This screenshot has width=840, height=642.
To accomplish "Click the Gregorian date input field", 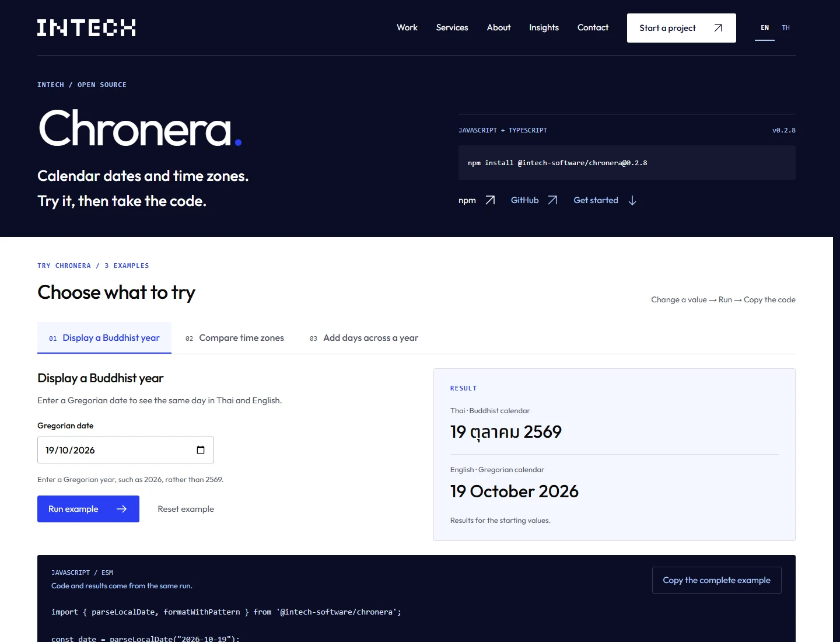I will point(125,450).
